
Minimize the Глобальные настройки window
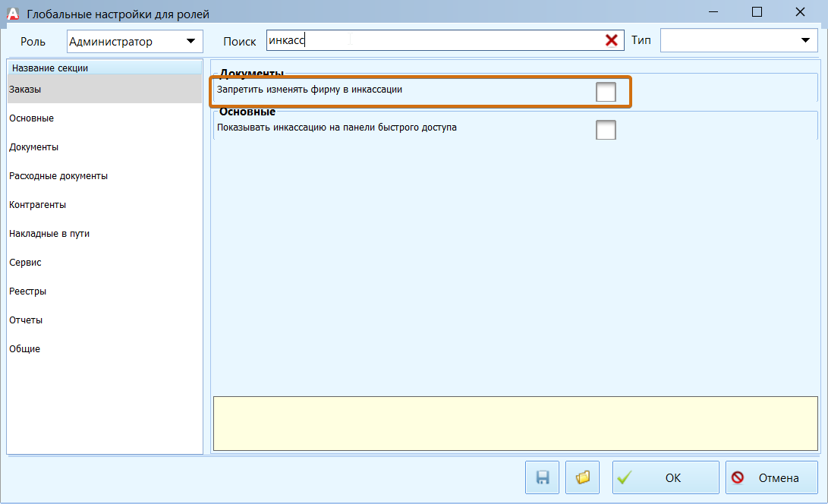pos(713,11)
